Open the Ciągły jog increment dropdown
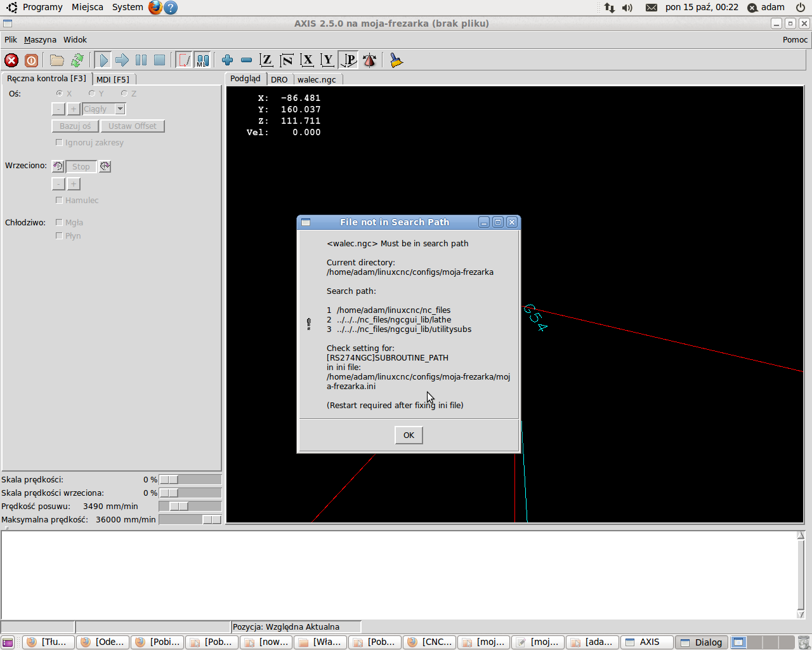Screen dimensions: 812x650 [120, 109]
